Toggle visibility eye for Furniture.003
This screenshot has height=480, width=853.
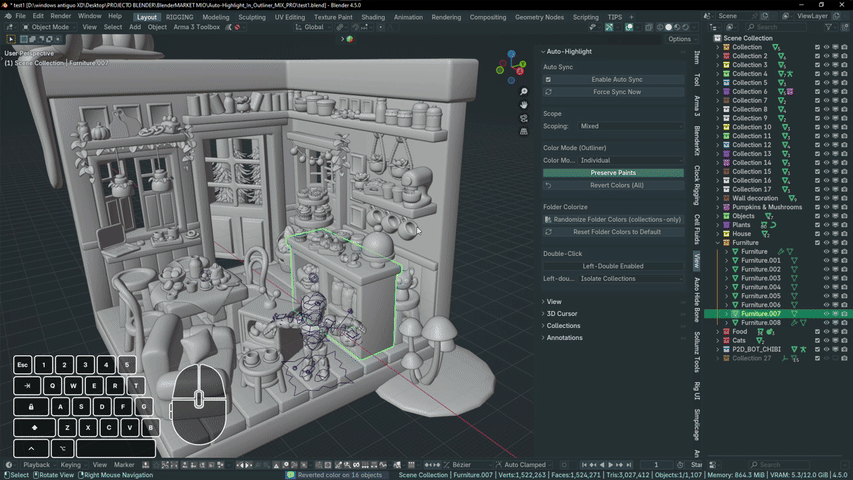(x=826, y=278)
